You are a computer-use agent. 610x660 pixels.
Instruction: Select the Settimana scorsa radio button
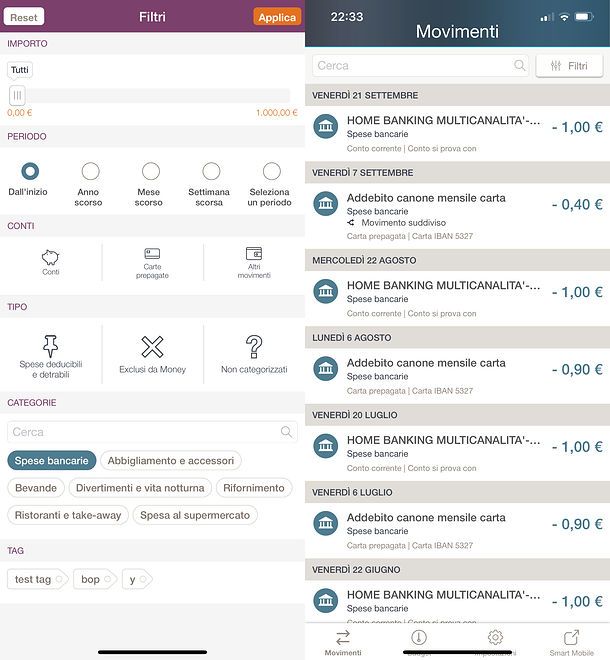[211, 171]
